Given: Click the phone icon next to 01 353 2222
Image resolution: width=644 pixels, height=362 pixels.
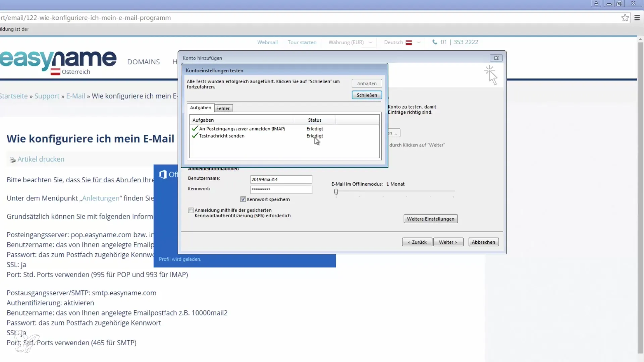Looking at the screenshot, I should coord(435,42).
